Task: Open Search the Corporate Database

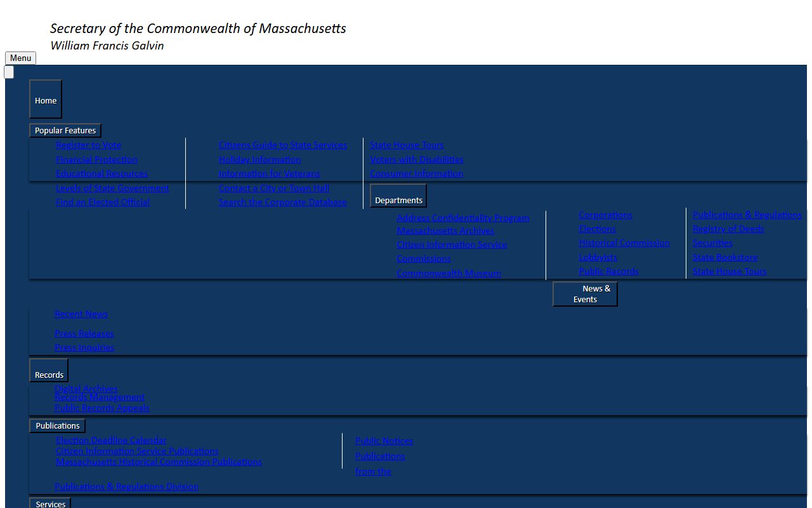Action: click(283, 202)
